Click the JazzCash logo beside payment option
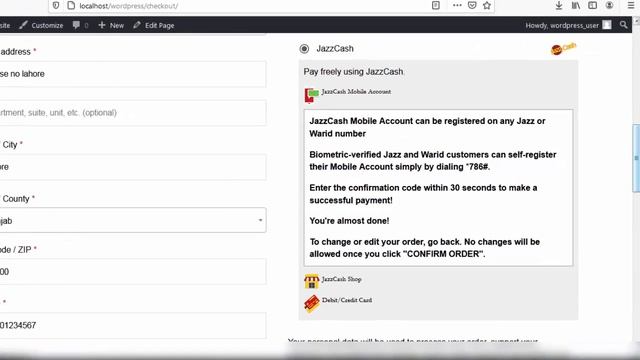Viewport: 640px width, 360px height. coord(563,49)
